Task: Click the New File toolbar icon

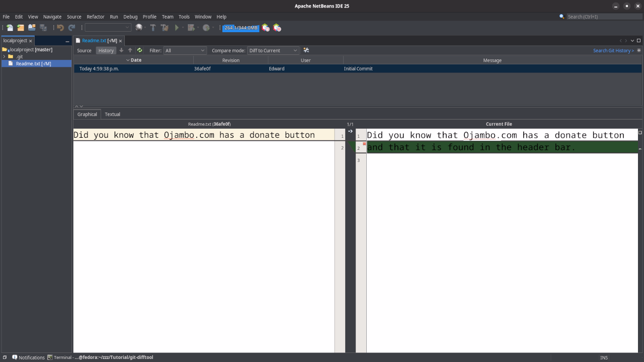Action: click(10, 28)
